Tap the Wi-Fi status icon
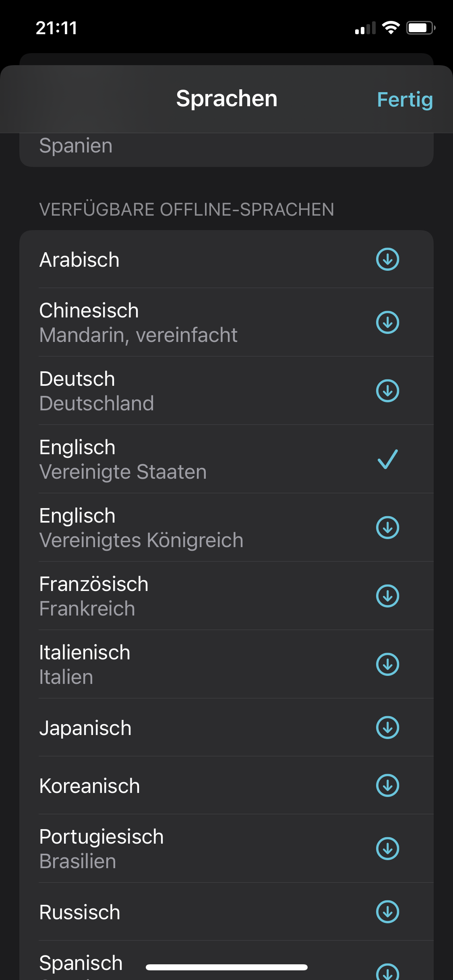This screenshot has height=980, width=453. point(390,28)
